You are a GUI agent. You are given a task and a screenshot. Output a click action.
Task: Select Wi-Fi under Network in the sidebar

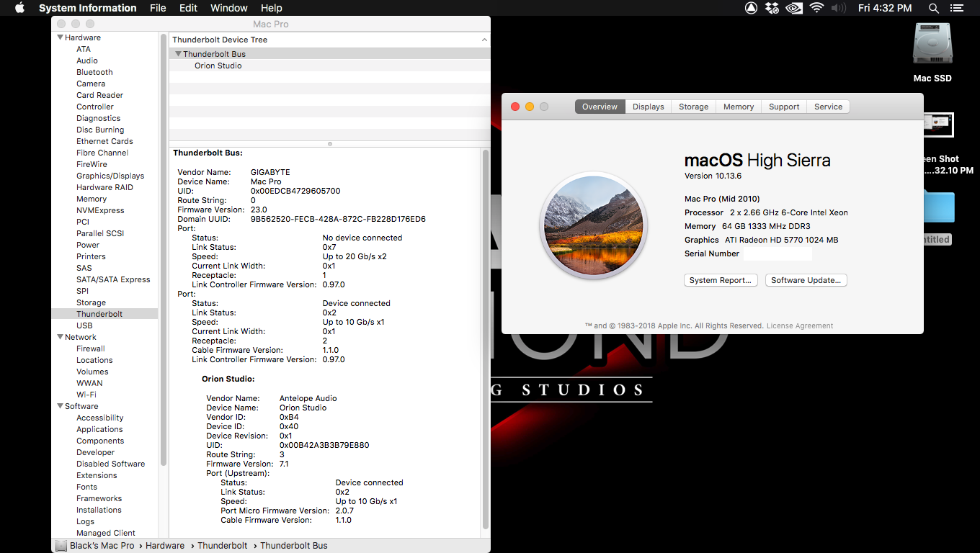tap(86, 395)
